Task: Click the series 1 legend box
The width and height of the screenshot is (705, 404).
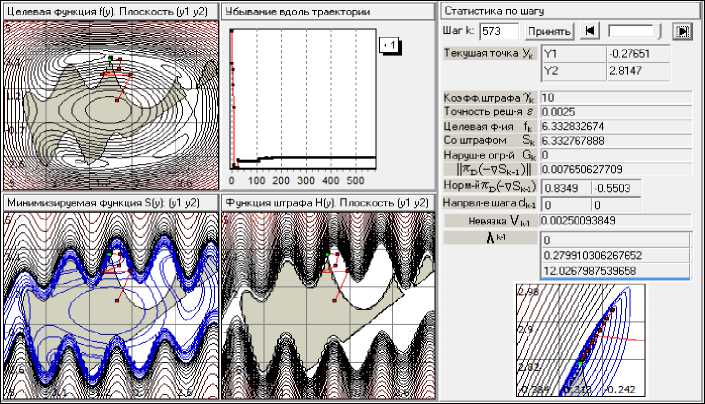Action: tap(389, 44)
